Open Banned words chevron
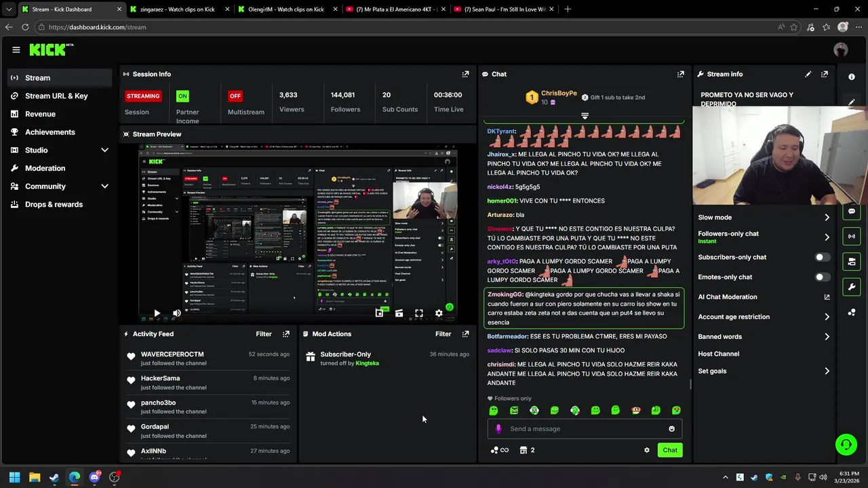 (x=827, y=337)
